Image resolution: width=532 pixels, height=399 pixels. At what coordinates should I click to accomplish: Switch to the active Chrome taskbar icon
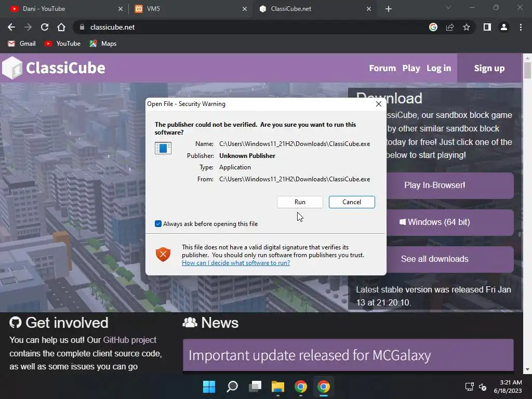(x=324, y=387)
